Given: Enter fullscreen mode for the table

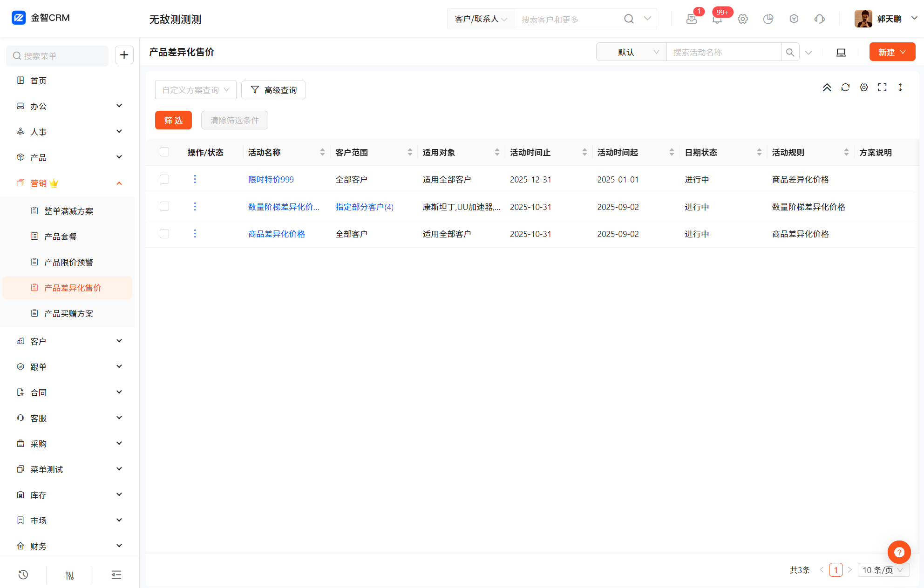Looking at the screenshot, I should point(882,88).
